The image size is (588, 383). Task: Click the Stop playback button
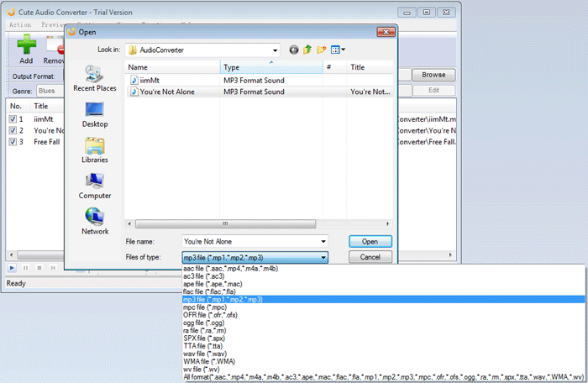point(39,268)
